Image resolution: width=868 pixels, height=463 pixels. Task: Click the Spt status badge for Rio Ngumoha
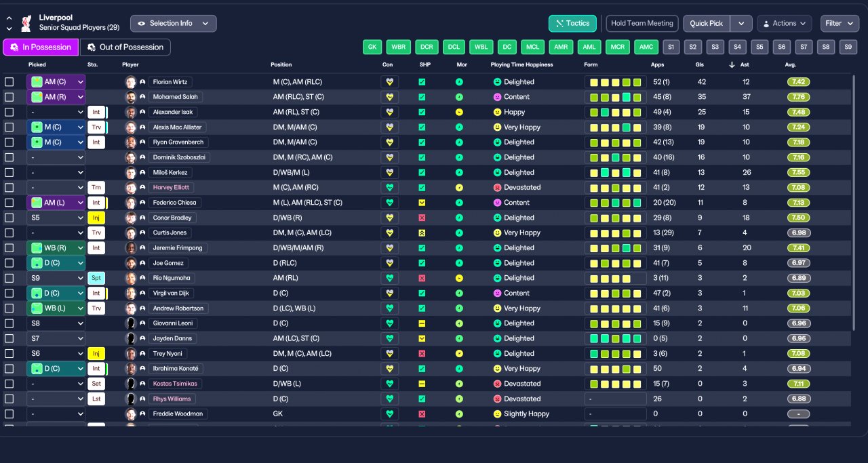click(x=96, y=278)
